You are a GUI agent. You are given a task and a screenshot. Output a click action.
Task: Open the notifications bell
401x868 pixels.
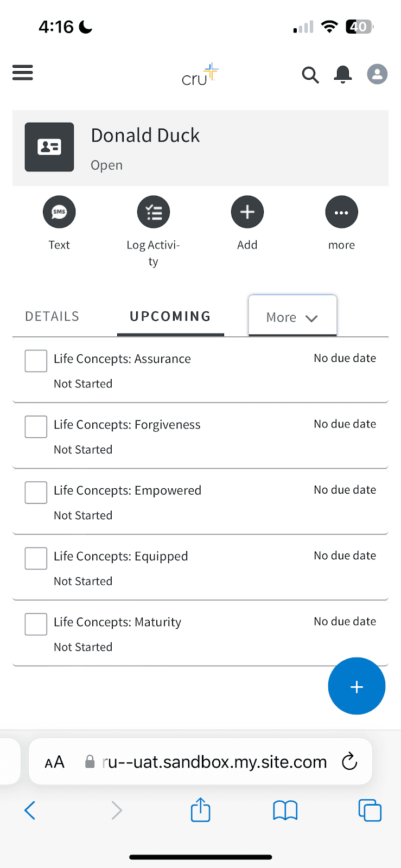[x=342, y=74]
